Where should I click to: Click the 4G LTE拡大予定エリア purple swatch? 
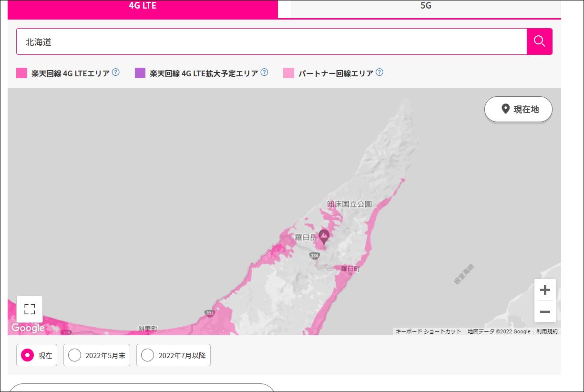(x=140, y=73)
